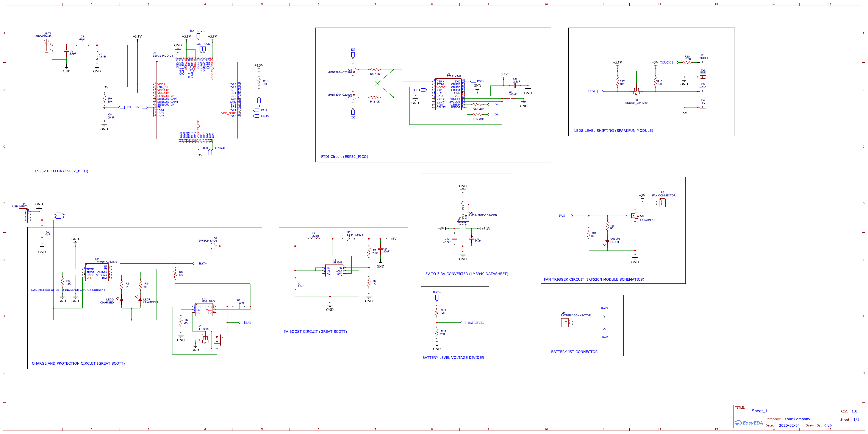Select the H1 USB INPUT connector
The width and height of the screenshot is (868, 434).
click(x=23, y=215)
